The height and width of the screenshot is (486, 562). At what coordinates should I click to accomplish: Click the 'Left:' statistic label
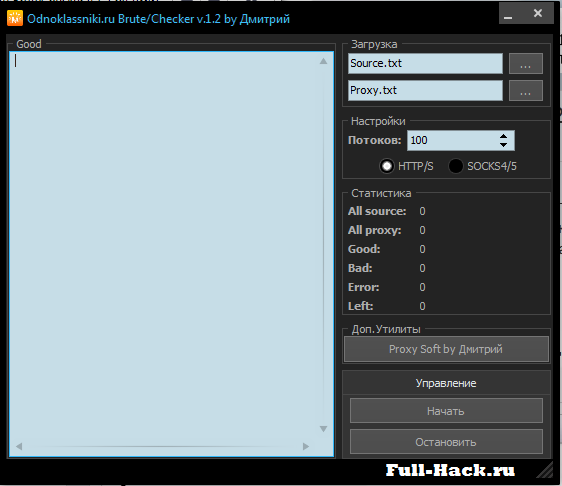[361, 306]
